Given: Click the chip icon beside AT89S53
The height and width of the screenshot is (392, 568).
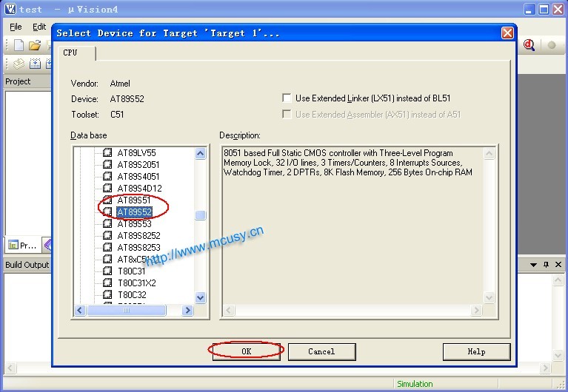Looking at the screenshot, I should click(107, 223).
